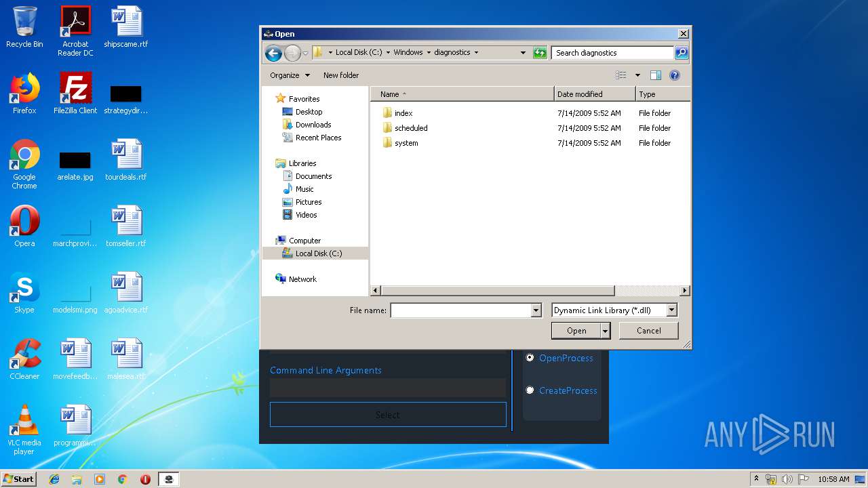868x488 pixels.
Task: Open the recent locations dropdown arrow
Action: tap(306, 53)
